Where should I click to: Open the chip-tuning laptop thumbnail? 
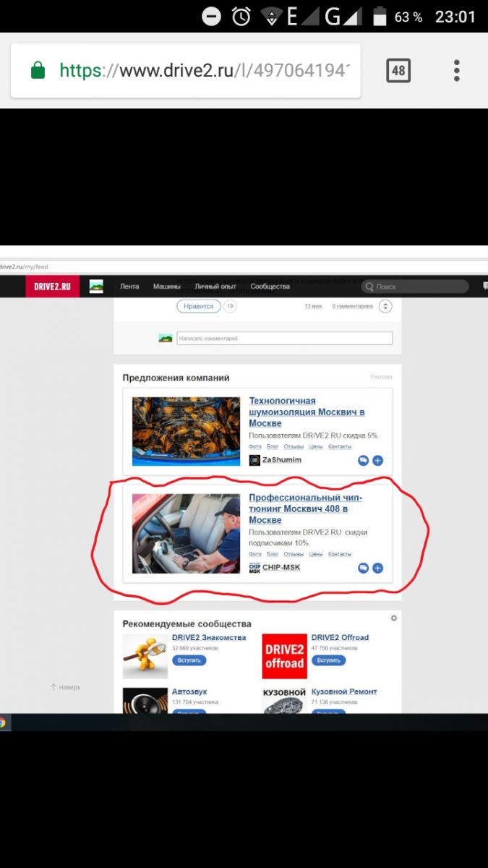(x=186, y=534)
